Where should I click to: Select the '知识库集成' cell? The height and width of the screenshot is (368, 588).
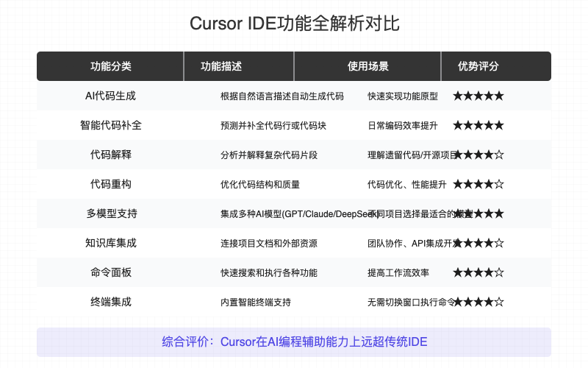(111, 243)
